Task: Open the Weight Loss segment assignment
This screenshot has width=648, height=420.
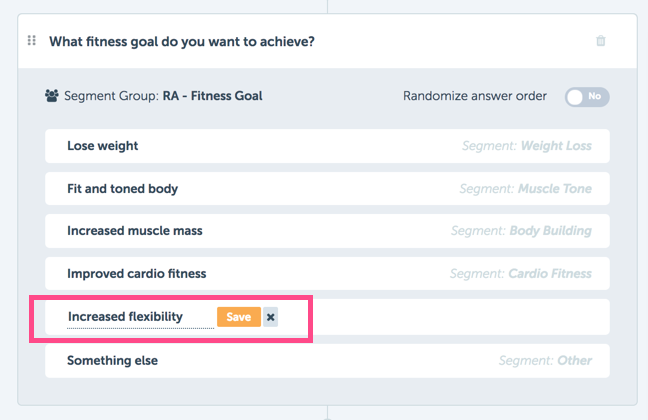Action: pyautogui.click(x=527, y=146)
